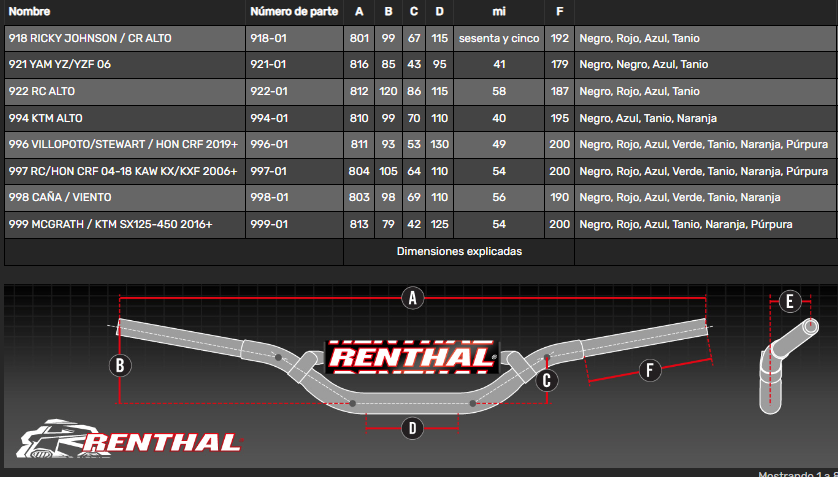The image size is (838, 477).
Task: Select the '918 RICKY JOHNSON / CR ALTO' row name
Action: click(90, 38)
